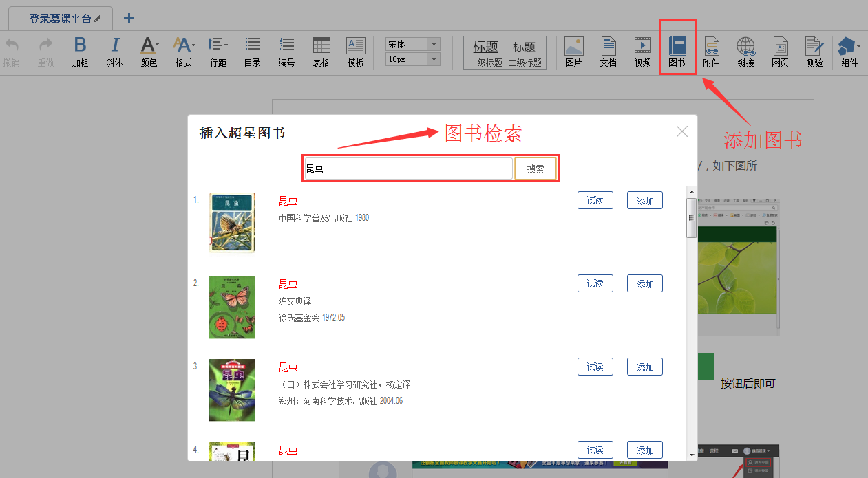This screenshot has width=868, height=478.
Task: Click the butterfly cover of second book
Action: coord(232,307)
